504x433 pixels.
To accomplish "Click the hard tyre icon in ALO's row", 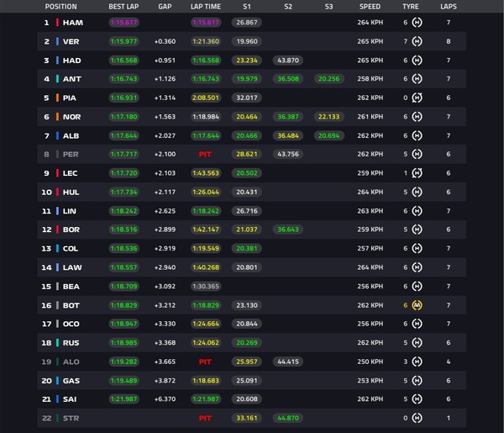I will click(x=417, y=362).
